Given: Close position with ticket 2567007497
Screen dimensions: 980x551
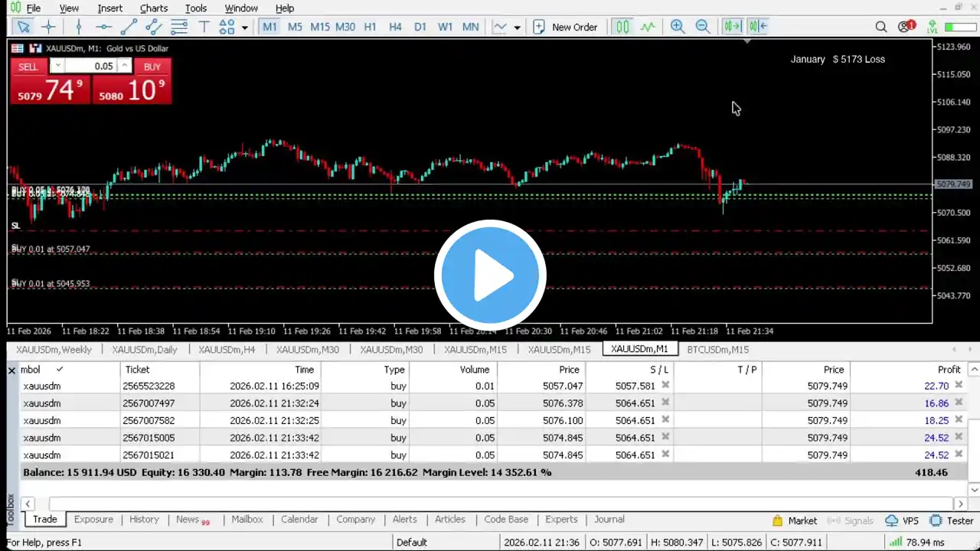Looking at the screenshot, I should pos(959,403).
